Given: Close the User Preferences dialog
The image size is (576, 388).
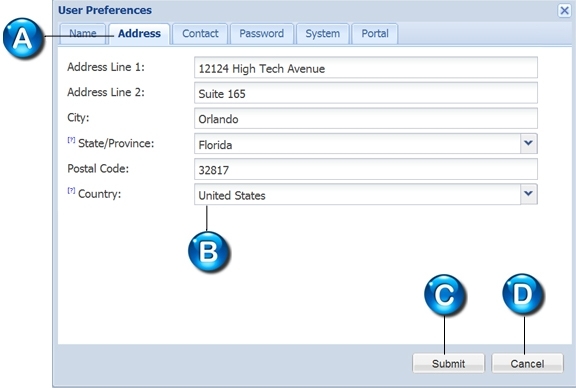Looking at the screenshot, I should (x=564, y=10).
